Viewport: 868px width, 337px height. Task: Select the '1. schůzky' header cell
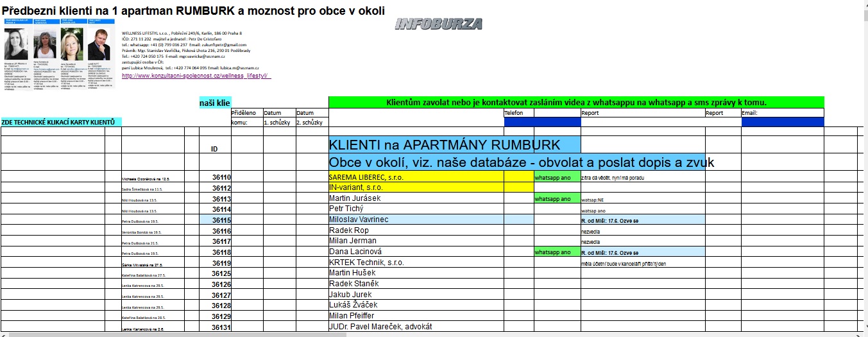279,122
